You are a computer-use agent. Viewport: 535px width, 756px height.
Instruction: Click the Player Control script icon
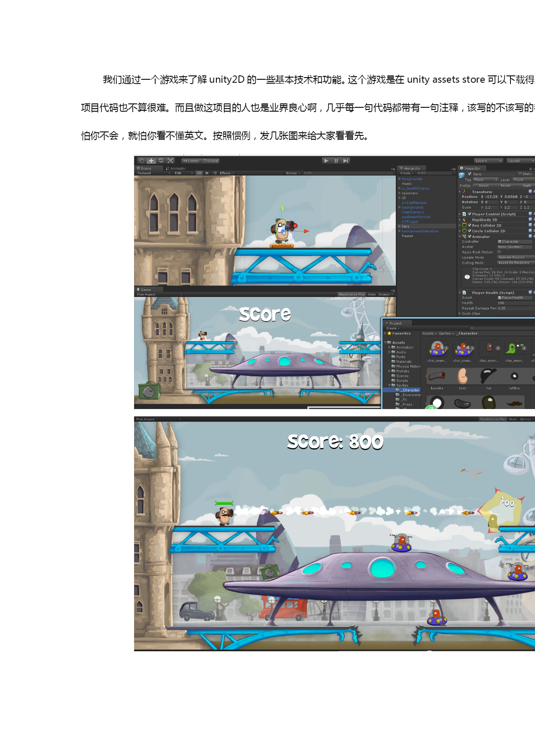click(x=464, y=214)
